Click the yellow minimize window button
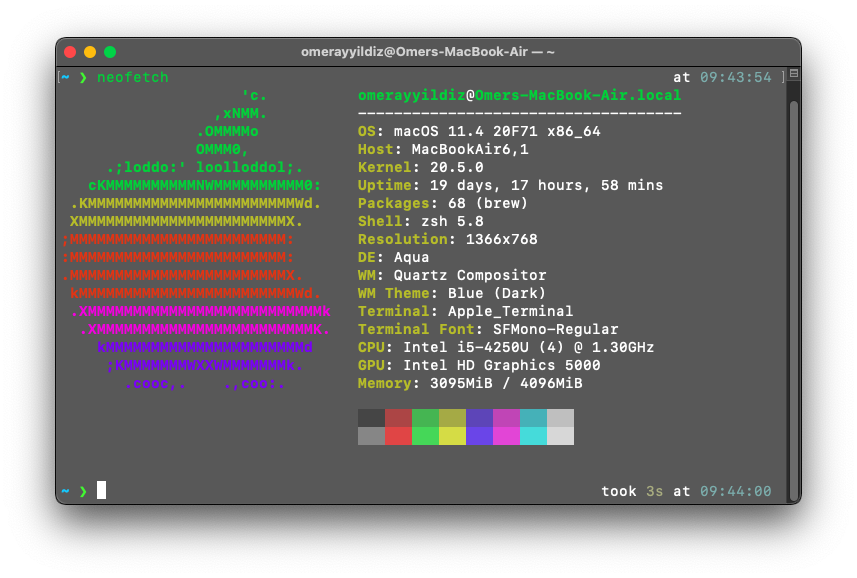857x578 pixels. 90,52
